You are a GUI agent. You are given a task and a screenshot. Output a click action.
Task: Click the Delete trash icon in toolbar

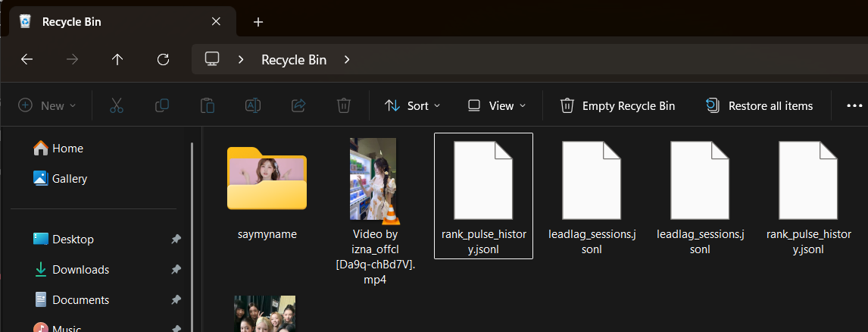344,105
